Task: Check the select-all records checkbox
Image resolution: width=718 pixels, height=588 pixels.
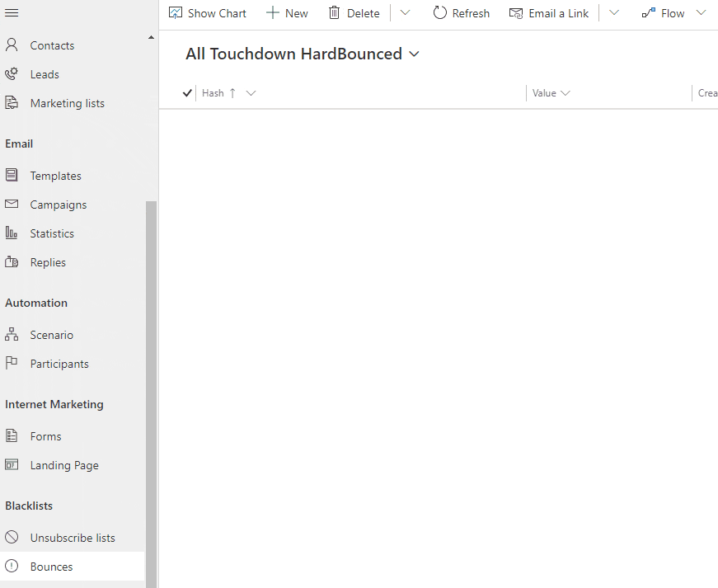Action: [186, 92]
